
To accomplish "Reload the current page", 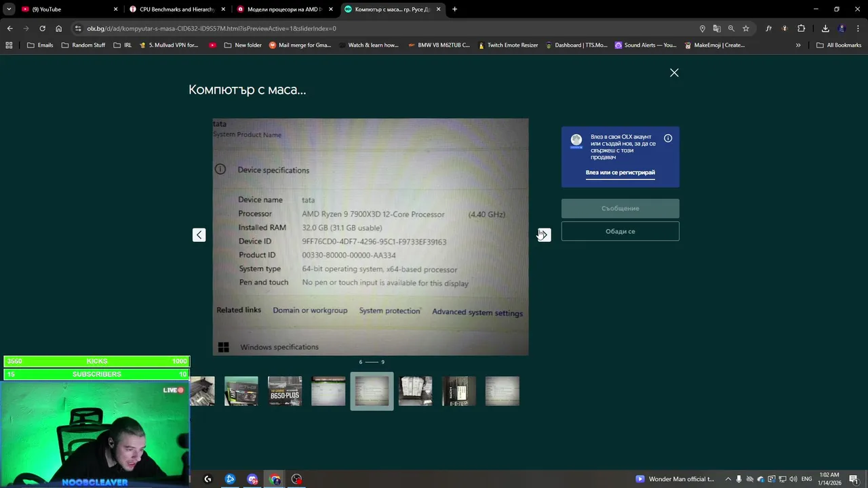I will click(42, 28).
